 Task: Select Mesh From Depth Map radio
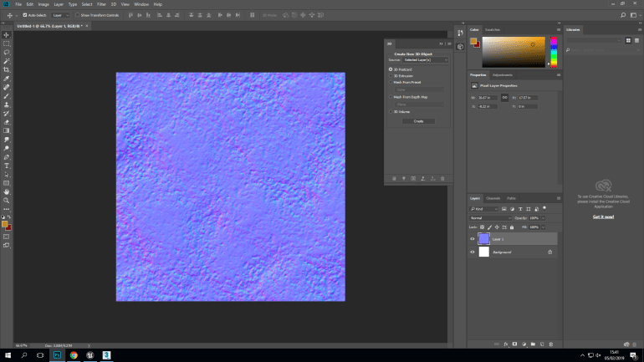point(391,97)
